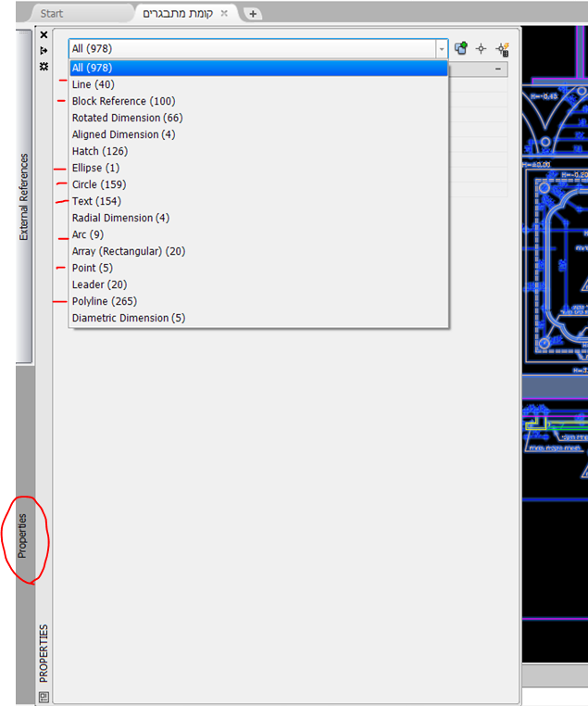The image size is (588, 706).
Task: Select Ellipse (1) from list
Action: (258, 168)
